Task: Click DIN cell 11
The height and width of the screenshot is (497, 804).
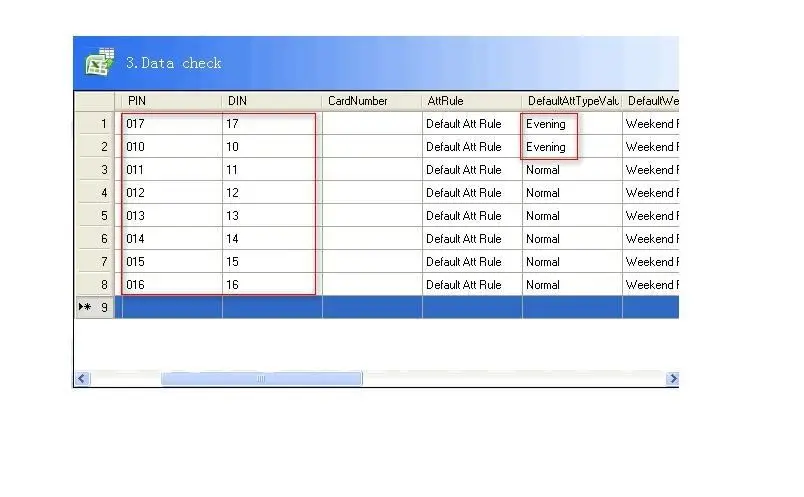Action: 272,170
